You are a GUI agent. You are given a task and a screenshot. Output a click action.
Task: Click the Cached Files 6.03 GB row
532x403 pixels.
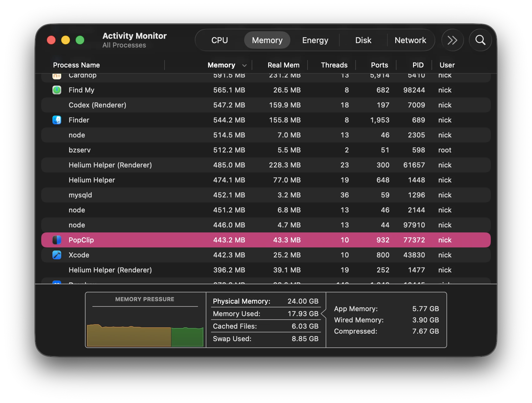[266, 326]
